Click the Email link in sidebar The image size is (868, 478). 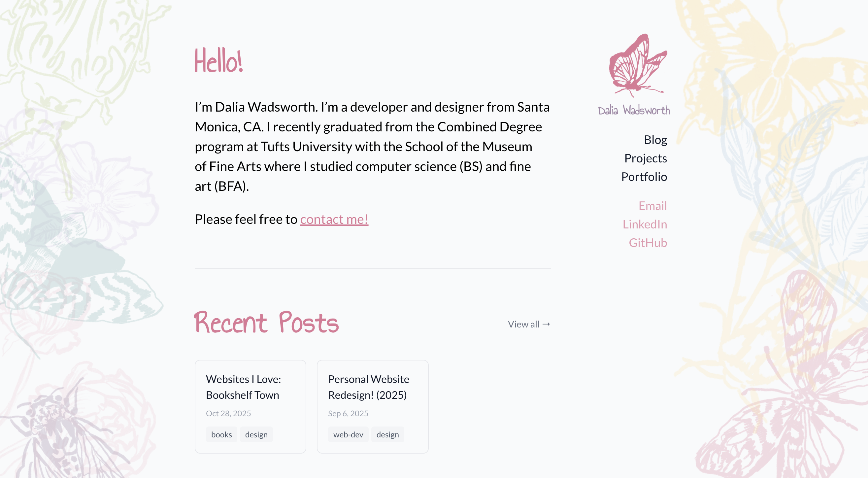pyautogui.click(x=652, y=206)
